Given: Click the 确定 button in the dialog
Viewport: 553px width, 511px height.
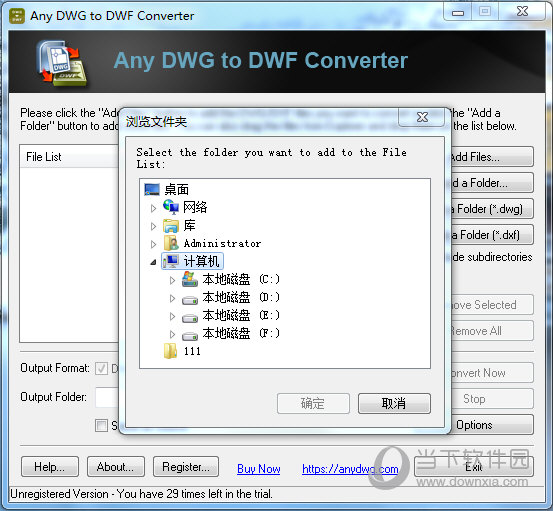Looking at the screenshot, I should pyautogui.click(x=313, y=403).
